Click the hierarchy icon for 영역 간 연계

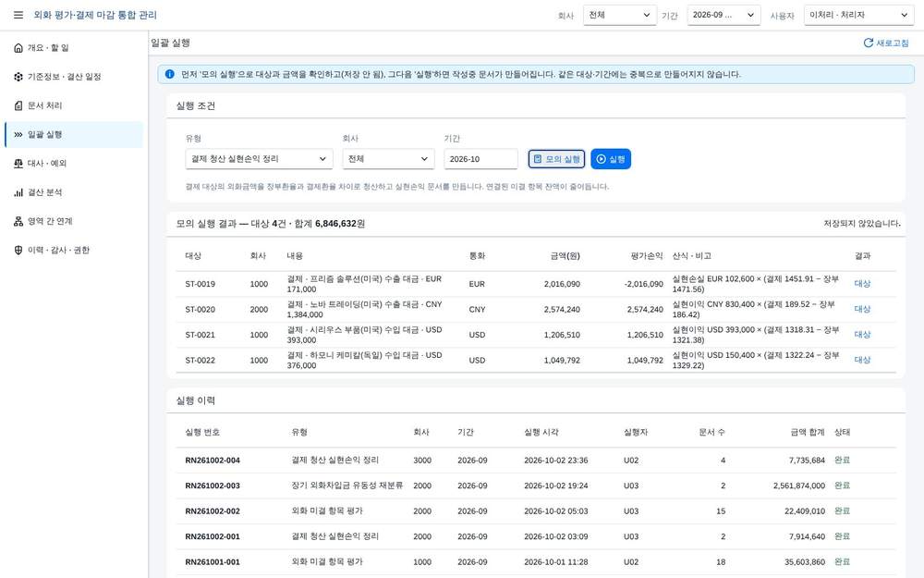18,221
